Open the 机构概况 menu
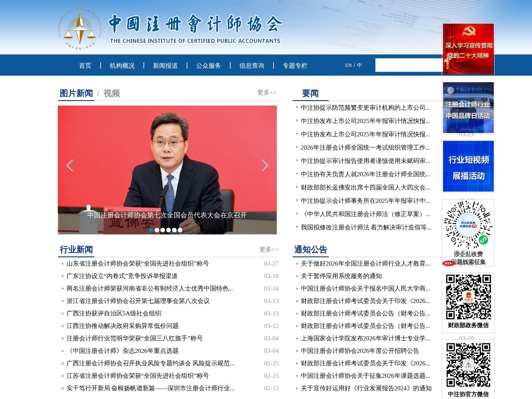Screen dimensions: 532x399 click(x=121, y=65)
